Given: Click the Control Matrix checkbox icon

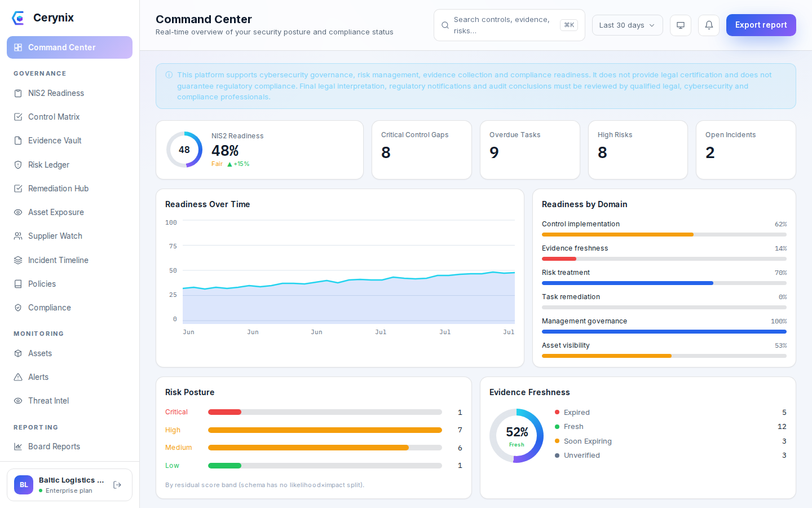Looking at the screenshot, I should 18,117.
